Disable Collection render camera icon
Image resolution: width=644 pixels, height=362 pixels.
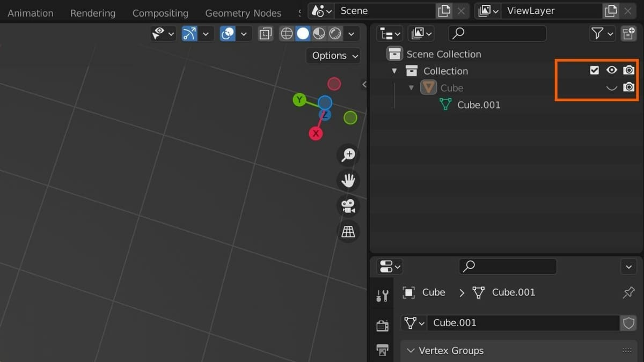628,70
